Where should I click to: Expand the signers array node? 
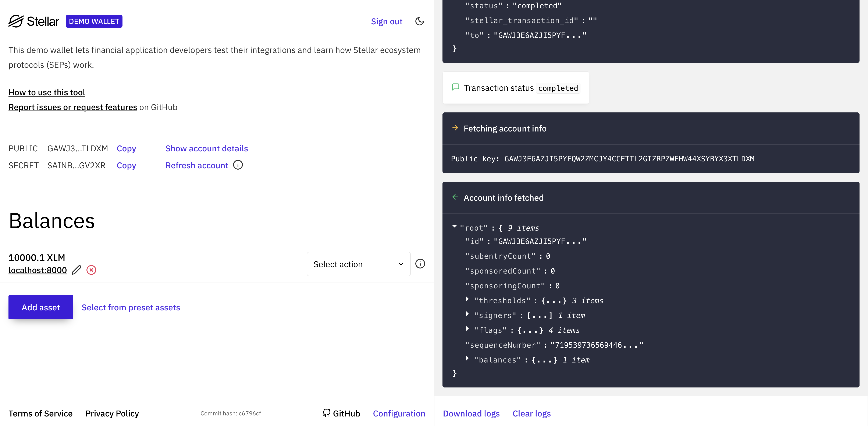pos(467,314)
